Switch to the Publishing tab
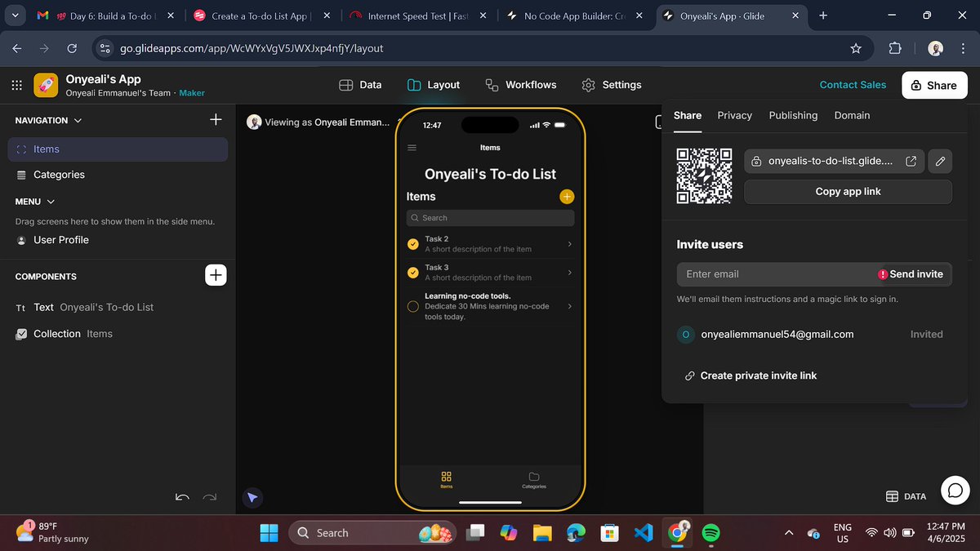 (793, 115)
